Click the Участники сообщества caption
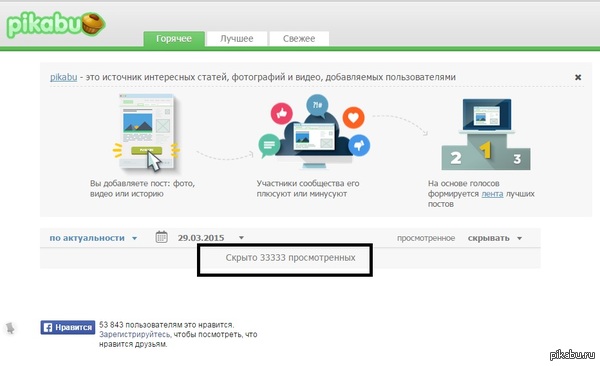The width and height of the screenshot is (600, 366). click(x=308, y=188)
